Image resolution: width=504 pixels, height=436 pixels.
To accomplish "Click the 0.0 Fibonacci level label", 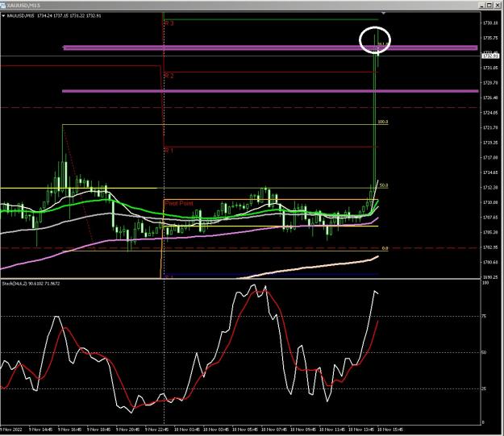I will click(x=385, y=248).
